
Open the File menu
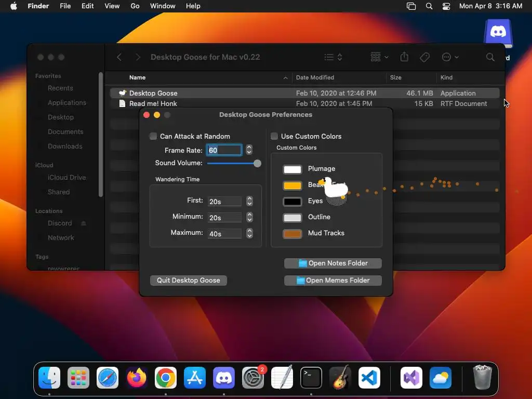pos(65,6)
